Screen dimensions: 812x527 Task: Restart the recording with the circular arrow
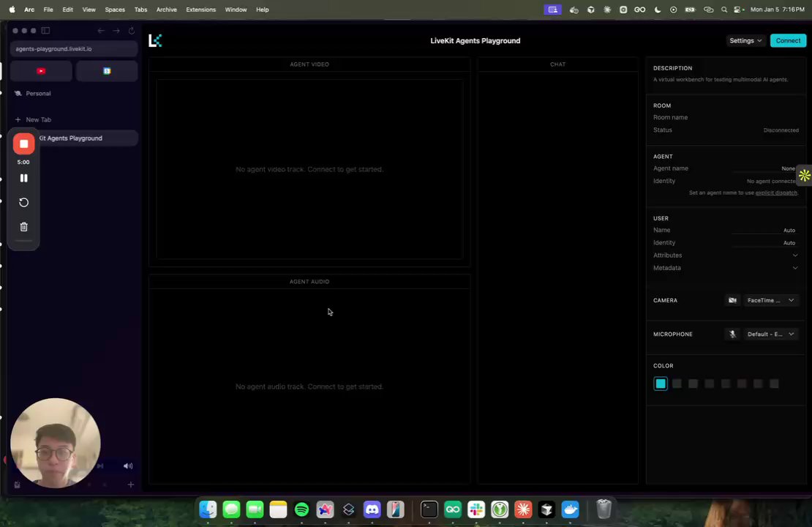coord(24,203)
